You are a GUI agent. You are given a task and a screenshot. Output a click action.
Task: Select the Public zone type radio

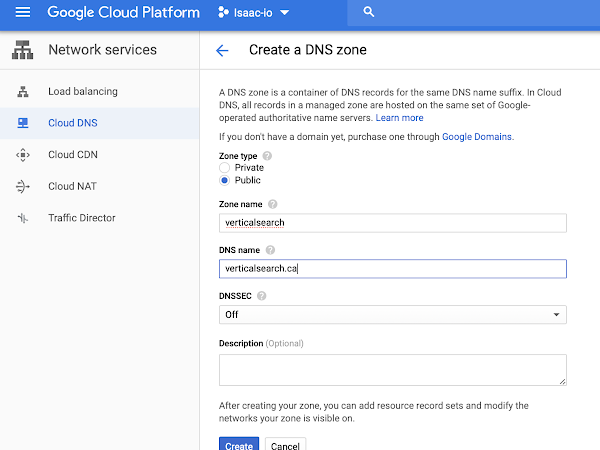pyautogui.click(x=225, y=180)
